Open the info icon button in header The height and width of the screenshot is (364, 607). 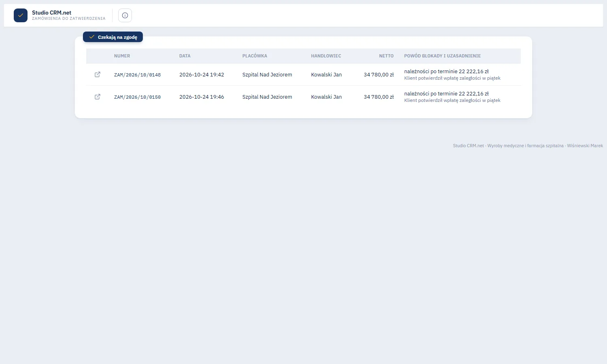(125, 15)
